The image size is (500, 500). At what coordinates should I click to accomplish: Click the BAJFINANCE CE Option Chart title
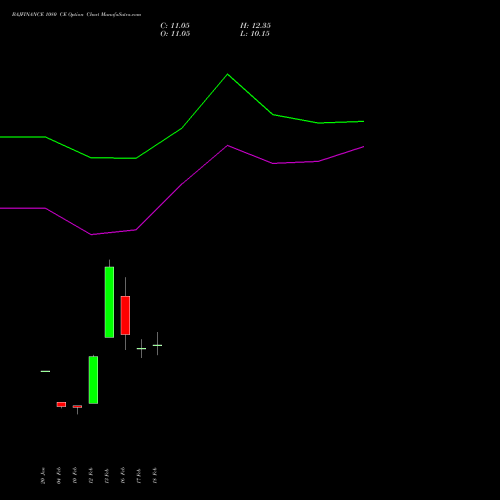coord(76,15)
